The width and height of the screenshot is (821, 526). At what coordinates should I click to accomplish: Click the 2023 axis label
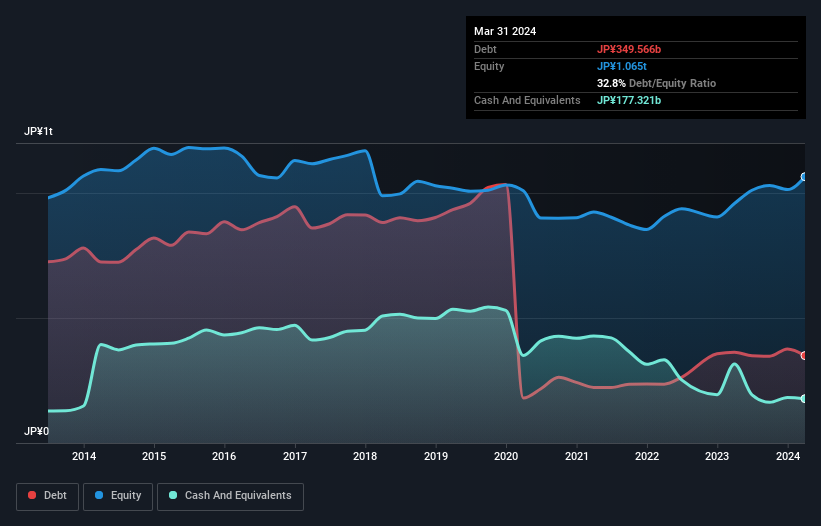[x=717, y=456]
